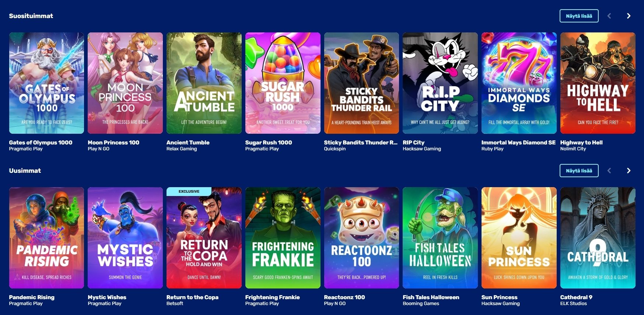
Task: Select Reactoonz 100 game thumbnail
Action: click(x=361, y=238)
